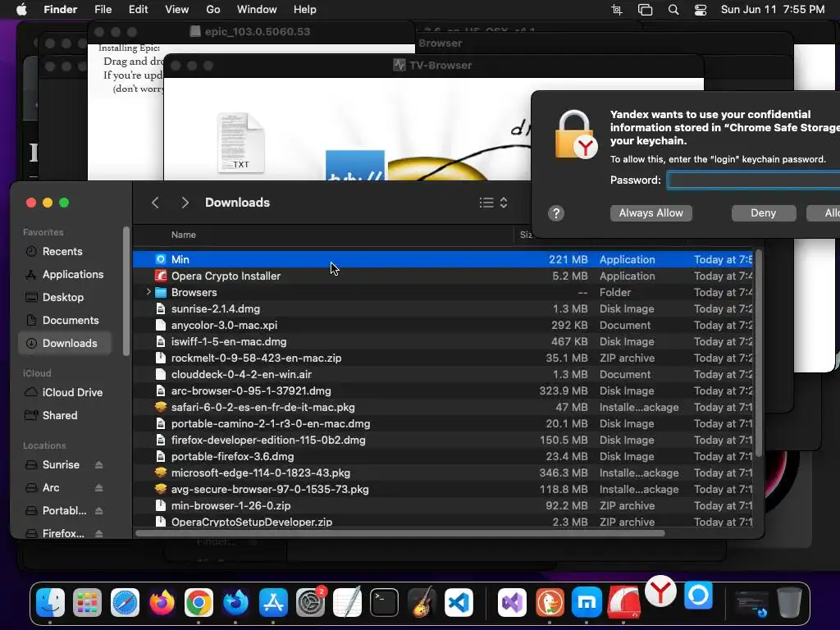The height and width of the screenshot is (630, 840).
Task: Open the App Store dock icon
Action: pyautogui.click(x=273, y=603)
